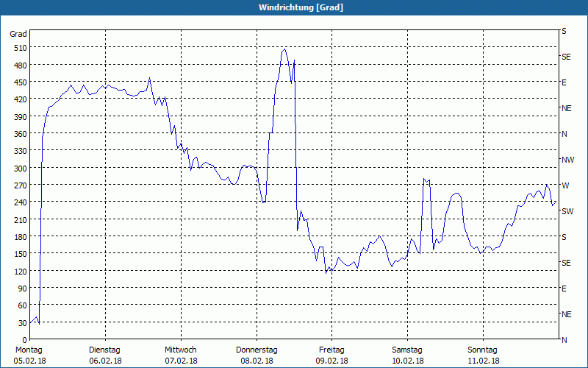
Task: Select the 'NW' compass label
Action: coord(567,160)
